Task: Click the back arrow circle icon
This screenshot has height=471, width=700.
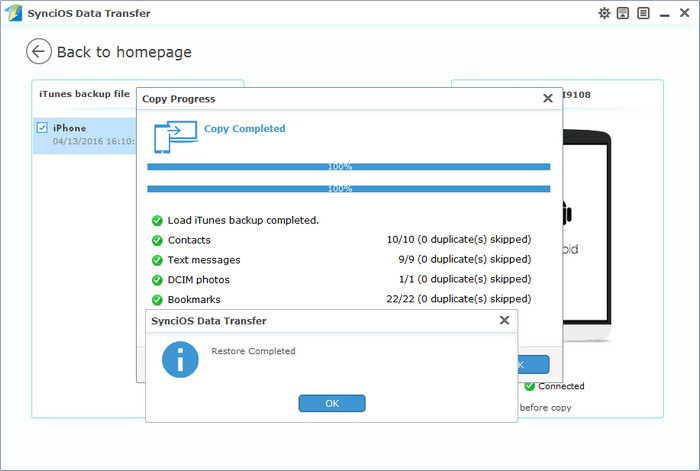Action: point(38,51)
